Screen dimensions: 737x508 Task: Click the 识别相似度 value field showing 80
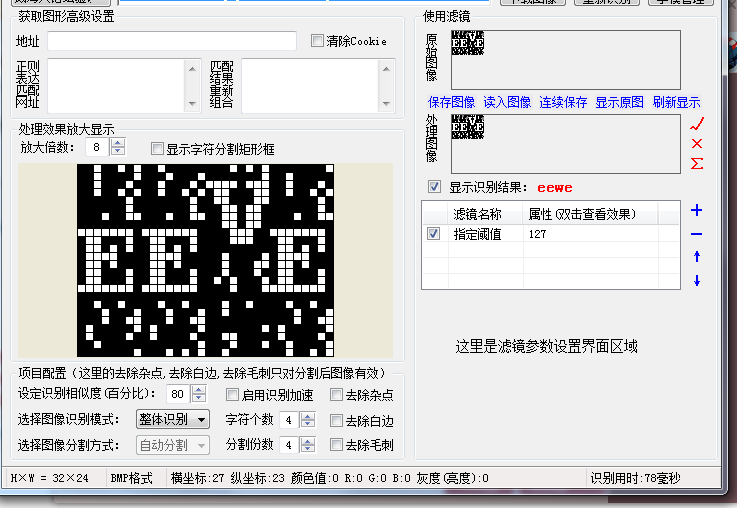click(178, 394)
